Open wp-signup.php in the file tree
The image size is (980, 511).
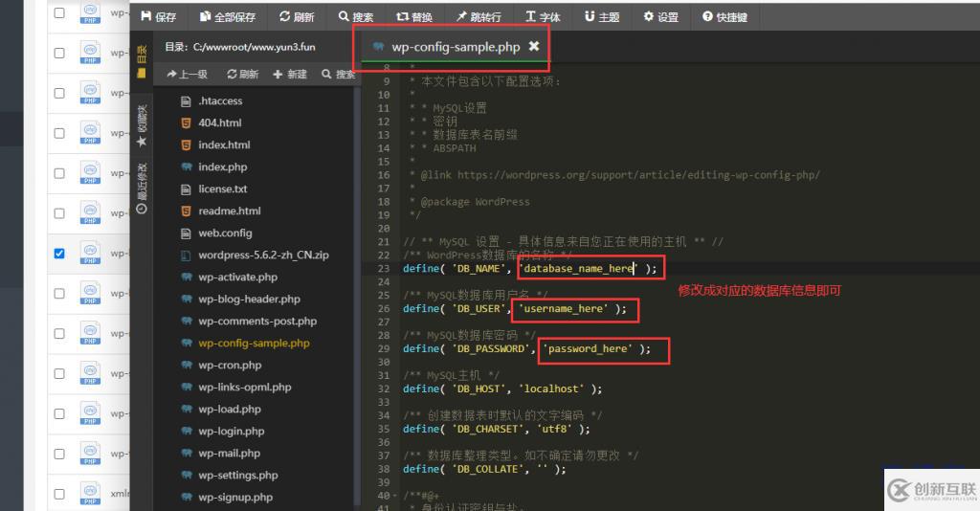point(235,498)
